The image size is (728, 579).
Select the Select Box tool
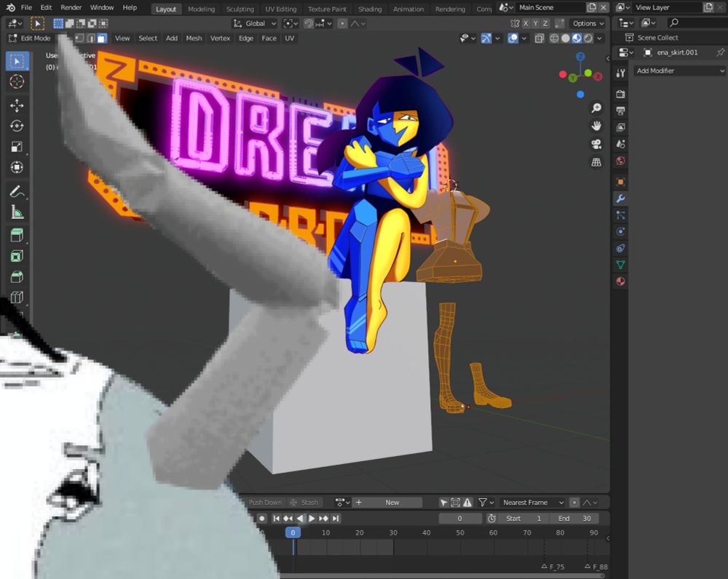point(17,61)
